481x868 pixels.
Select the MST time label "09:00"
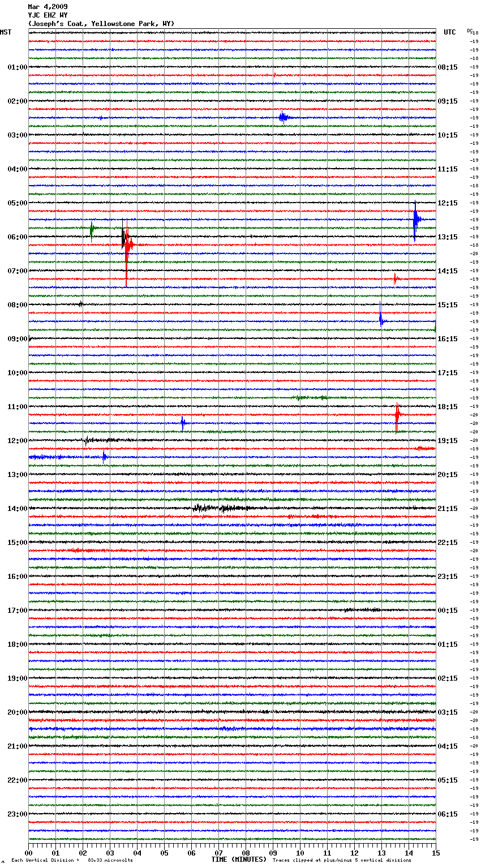[18, 339]
